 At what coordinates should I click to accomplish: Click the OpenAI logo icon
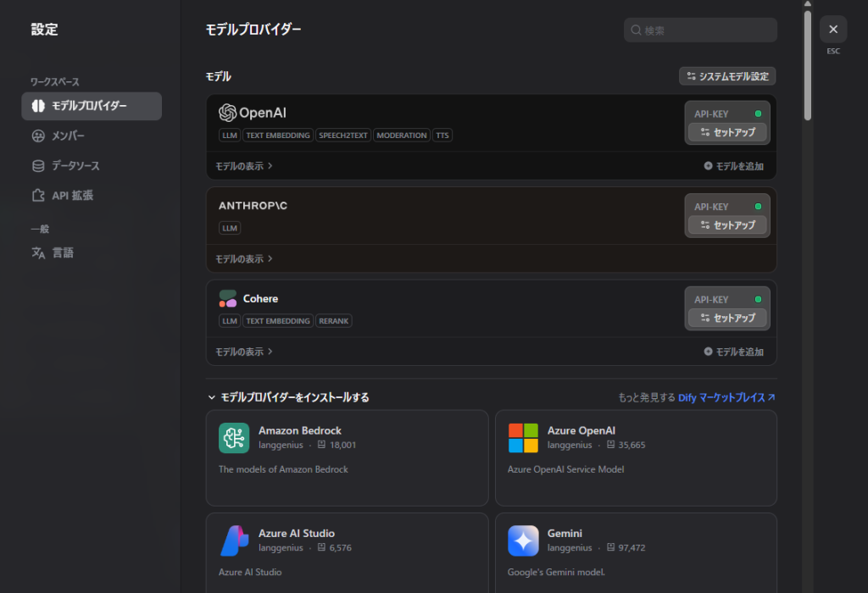[227, 113]
